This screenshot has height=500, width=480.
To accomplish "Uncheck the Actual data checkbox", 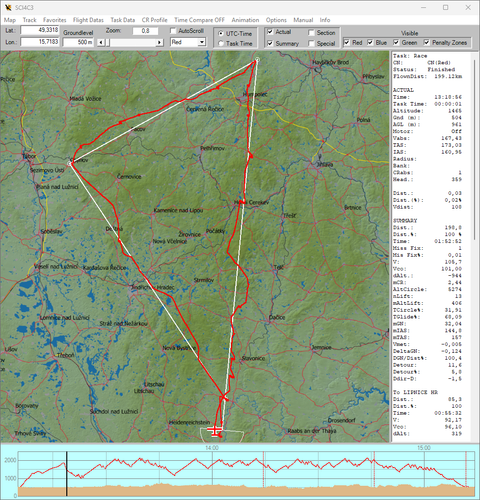I will pos(270,32).
